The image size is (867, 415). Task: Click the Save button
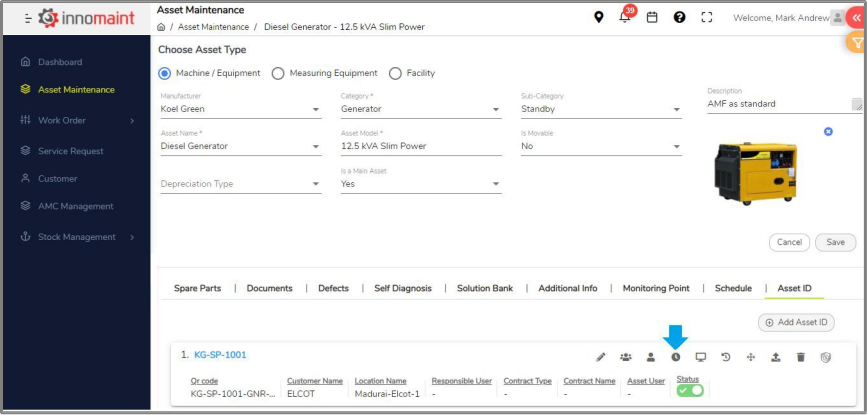(x=835, y=242)
